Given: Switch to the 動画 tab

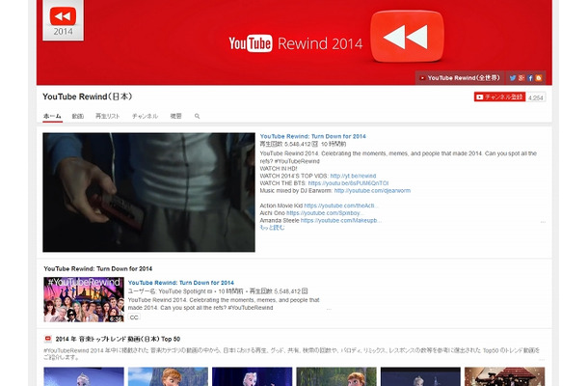Looking at the screenshot, I should pos(78,116).
